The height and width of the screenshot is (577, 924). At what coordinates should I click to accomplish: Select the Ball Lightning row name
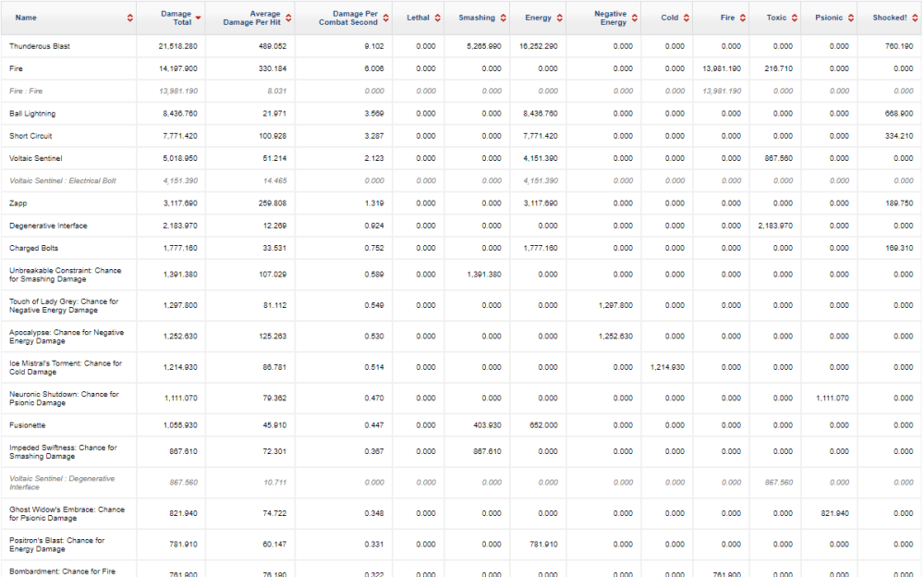(x=32, y=114)
